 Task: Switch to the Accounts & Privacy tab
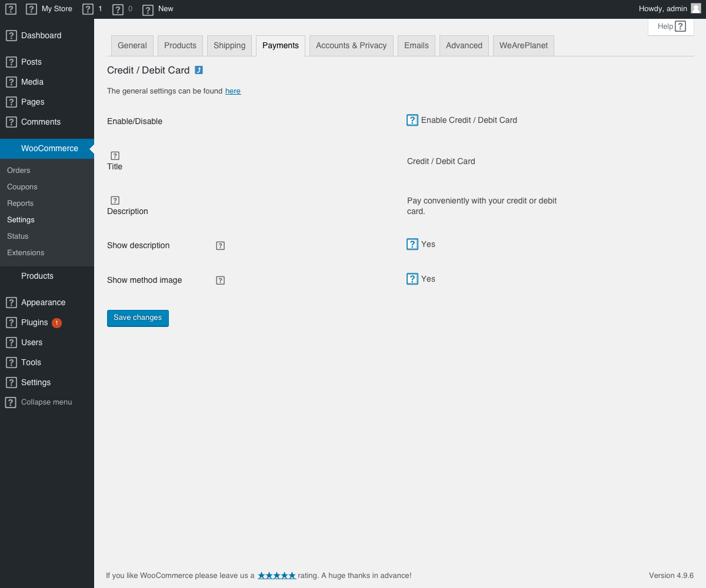tap(351, 45)
